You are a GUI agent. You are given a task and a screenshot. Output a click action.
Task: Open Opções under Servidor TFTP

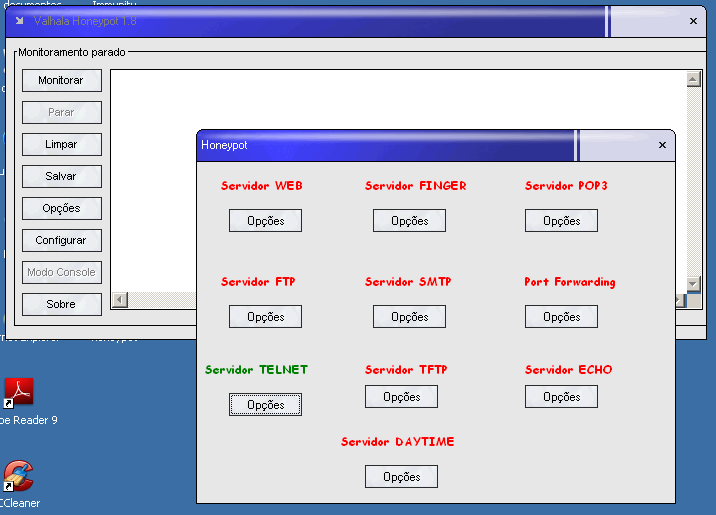coord(401,396)
